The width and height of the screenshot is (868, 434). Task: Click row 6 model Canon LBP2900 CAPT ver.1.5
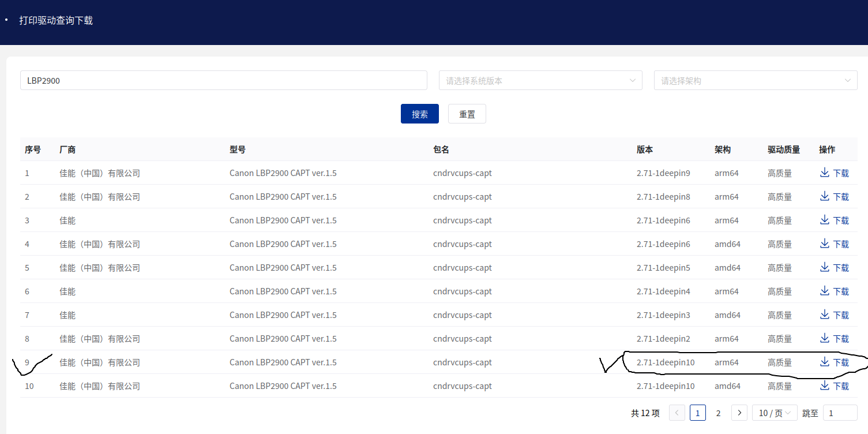coord(283,291)
